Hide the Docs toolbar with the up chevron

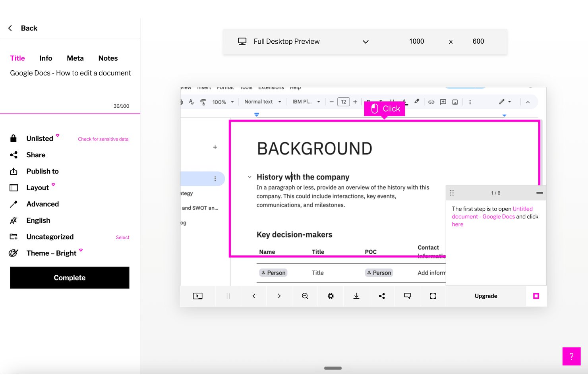528,102
